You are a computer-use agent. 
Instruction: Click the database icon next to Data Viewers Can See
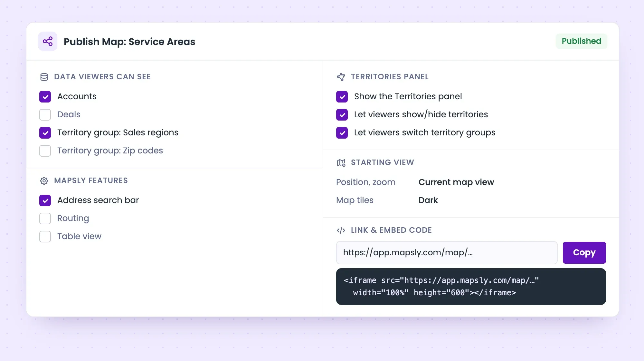tap(44, 77)
